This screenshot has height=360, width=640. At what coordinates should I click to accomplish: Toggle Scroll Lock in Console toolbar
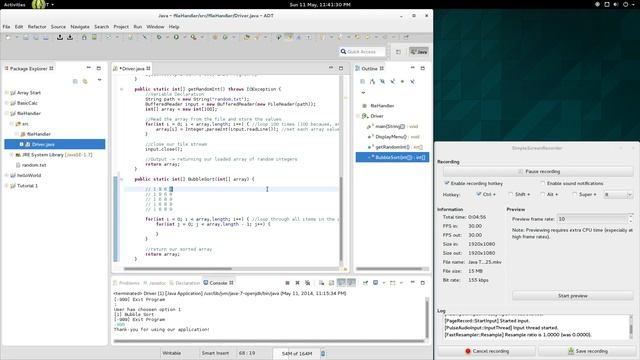click(x=331, y=282)
